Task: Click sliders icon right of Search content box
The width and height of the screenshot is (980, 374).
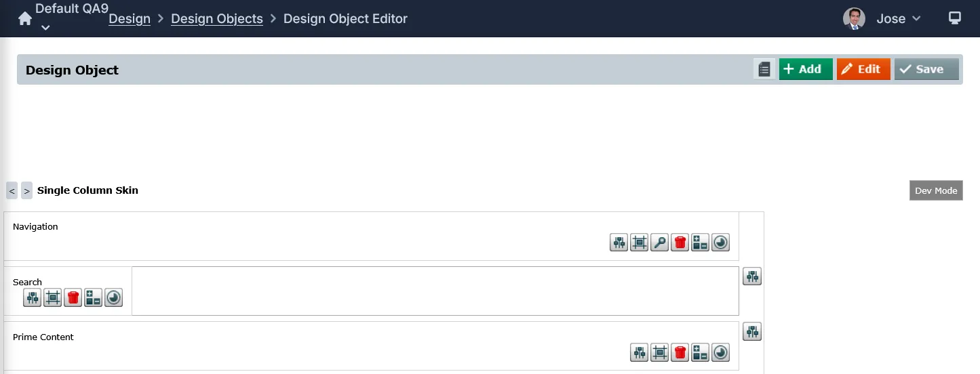Action: coord(753,276)
